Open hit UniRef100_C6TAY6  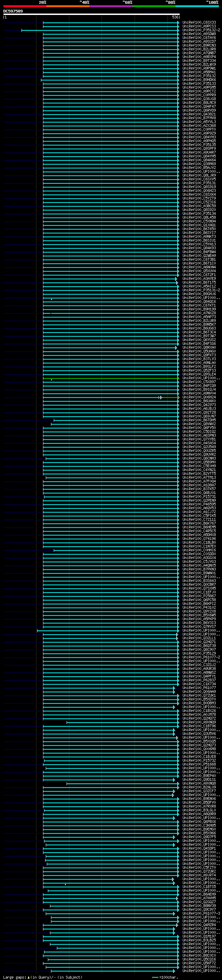pos(199,38)
